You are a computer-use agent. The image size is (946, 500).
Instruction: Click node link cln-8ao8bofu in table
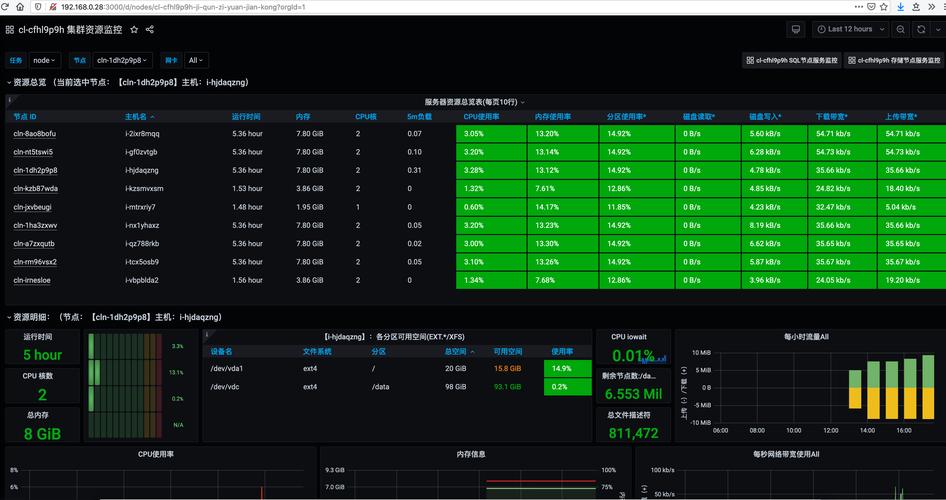pyautogui.click(x=35, y=134)
